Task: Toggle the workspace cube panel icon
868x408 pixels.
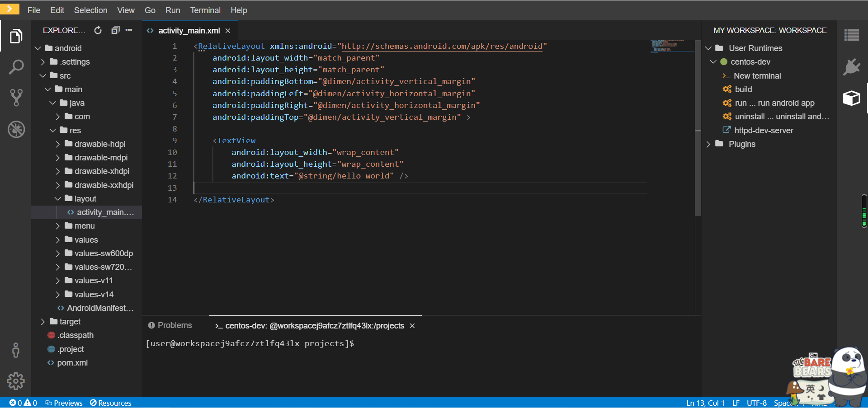Action: [x=852, y=98]
